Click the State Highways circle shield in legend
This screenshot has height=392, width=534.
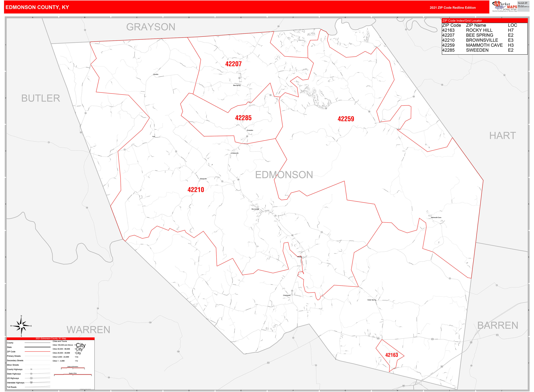[31, 374]
